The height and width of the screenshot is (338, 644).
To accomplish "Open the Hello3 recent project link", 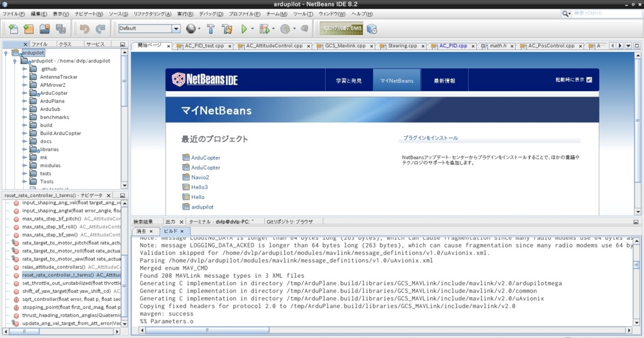I will click(x=199, y=187).
